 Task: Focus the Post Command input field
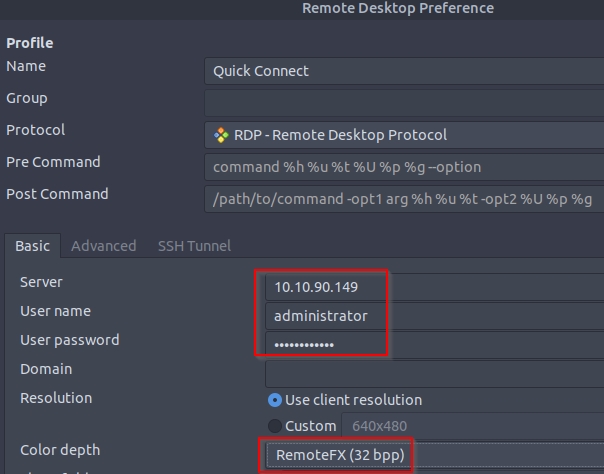tap(404, 199)
